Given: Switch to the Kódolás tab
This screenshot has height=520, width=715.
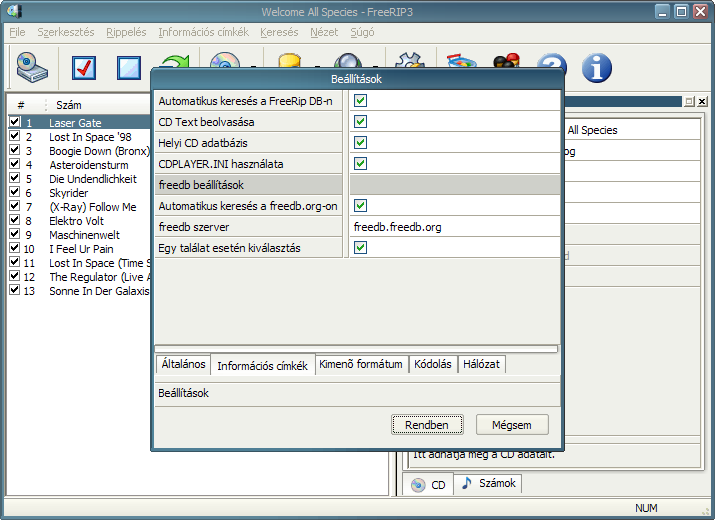Looking at the screenshot, I should click(433, 364).
